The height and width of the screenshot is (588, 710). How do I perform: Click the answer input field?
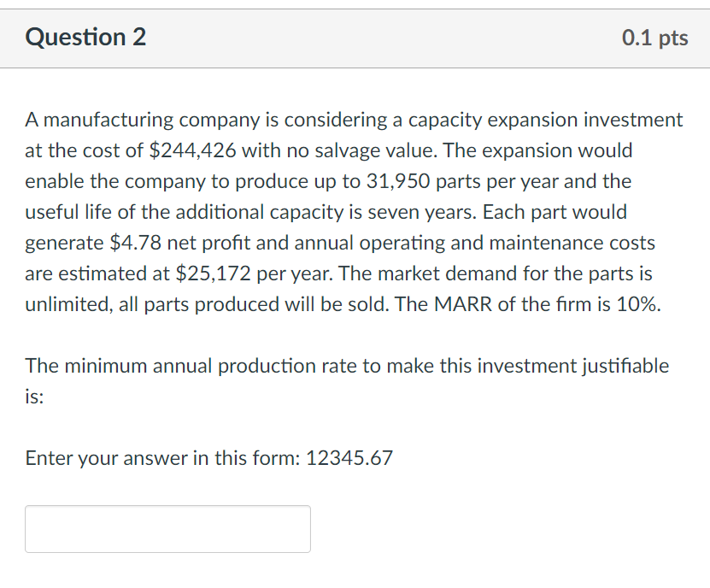tap(167, 529)
